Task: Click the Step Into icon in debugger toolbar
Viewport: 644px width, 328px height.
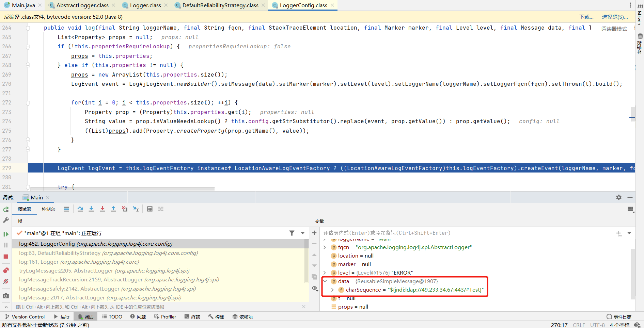Action: (91, 209)
